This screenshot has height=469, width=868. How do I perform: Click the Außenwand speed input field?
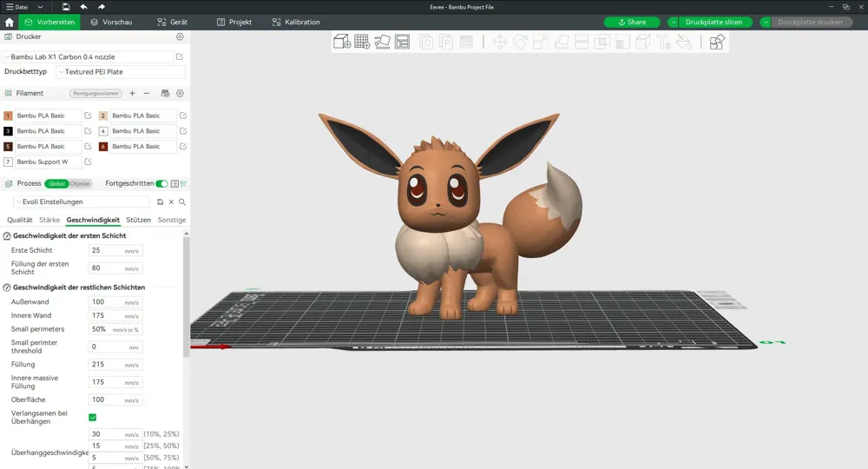[115, 301]
